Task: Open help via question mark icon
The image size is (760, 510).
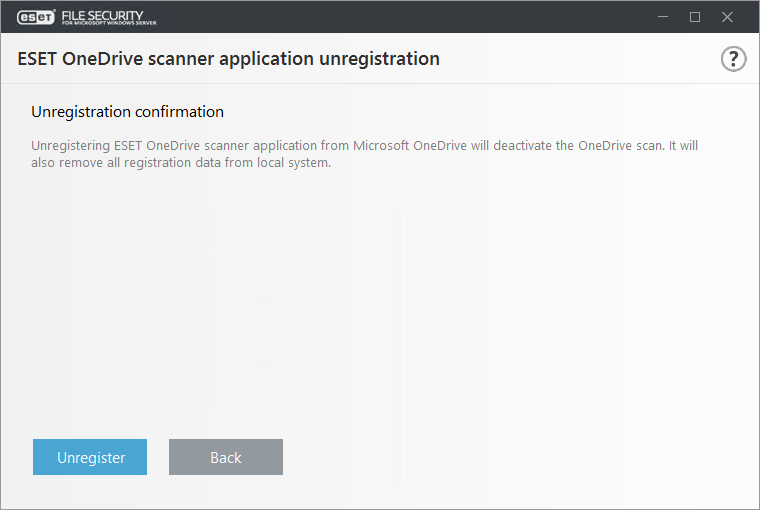Action: [x=733, y=59]
